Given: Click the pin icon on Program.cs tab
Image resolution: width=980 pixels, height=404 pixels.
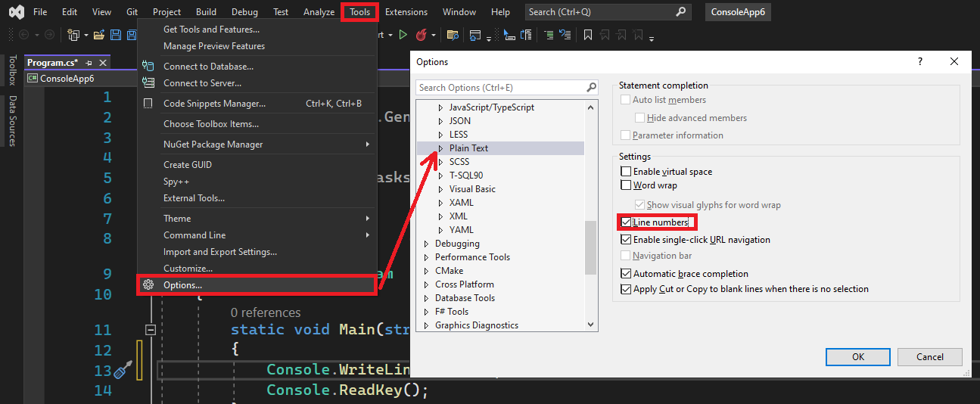Looking at the screenshot, I should pos(89,63).
